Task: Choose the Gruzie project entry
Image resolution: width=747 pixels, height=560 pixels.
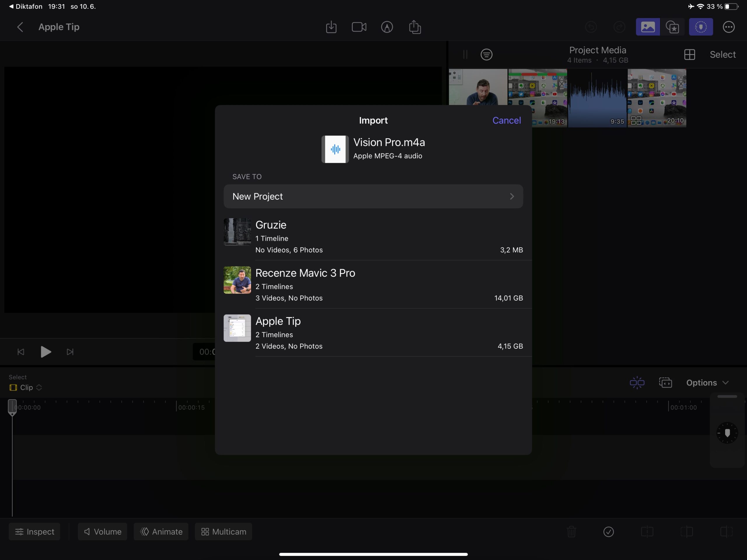Action: pos(373,236)
